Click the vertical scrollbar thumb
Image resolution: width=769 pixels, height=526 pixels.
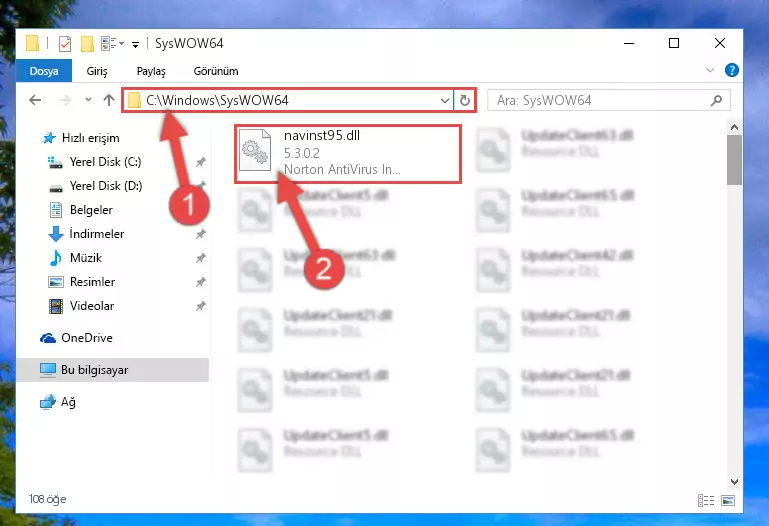pyautogui.click(x=734, y=160)
